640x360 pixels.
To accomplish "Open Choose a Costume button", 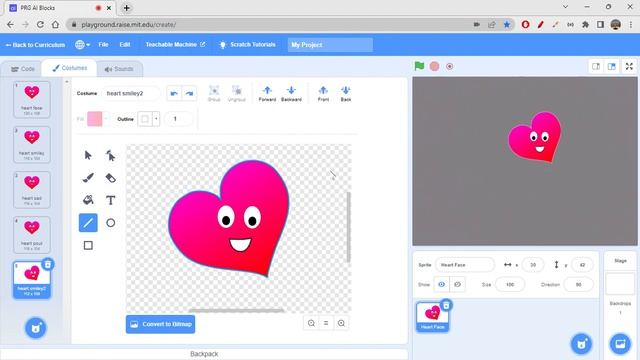I will [36, 328].
